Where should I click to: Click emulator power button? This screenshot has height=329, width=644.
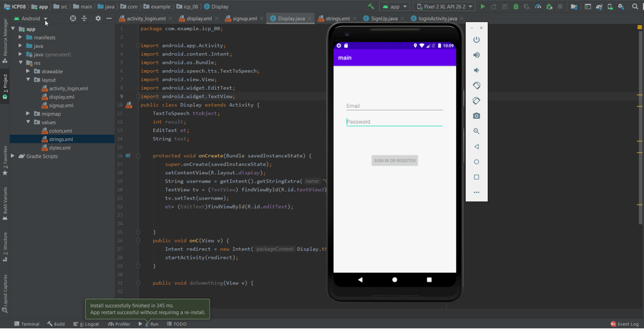(477, 40)
